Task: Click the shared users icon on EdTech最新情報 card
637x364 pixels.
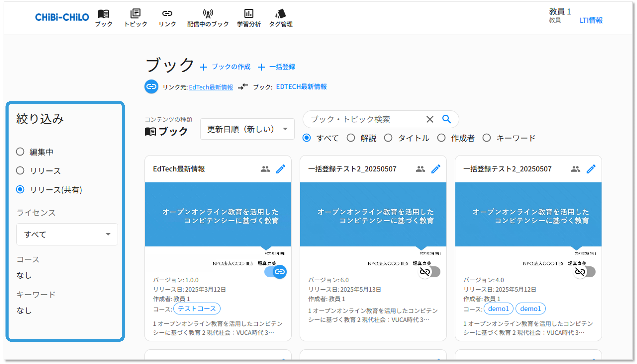Action: [265, 169]
